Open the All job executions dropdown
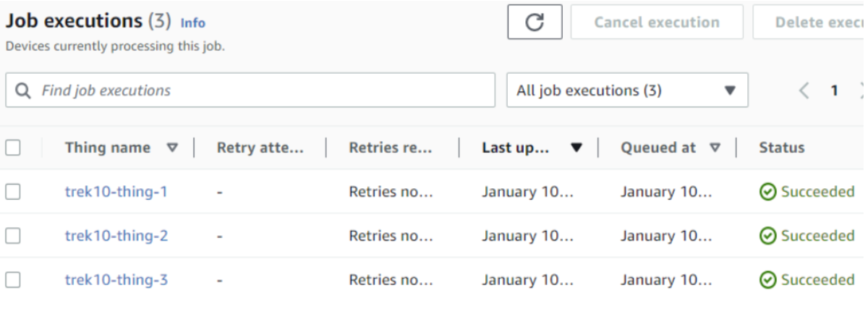The height and width of the screenshot is (309, 868). [x=627, y=90]
